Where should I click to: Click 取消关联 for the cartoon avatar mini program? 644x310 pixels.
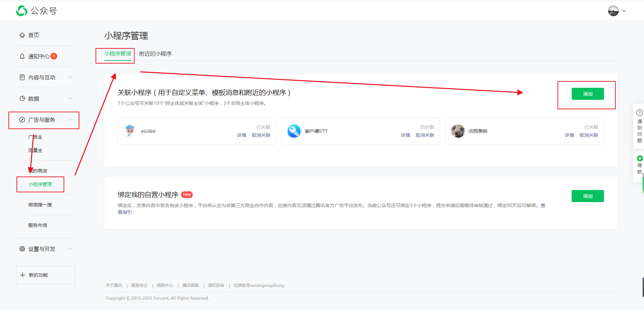(x=261, y=135)
